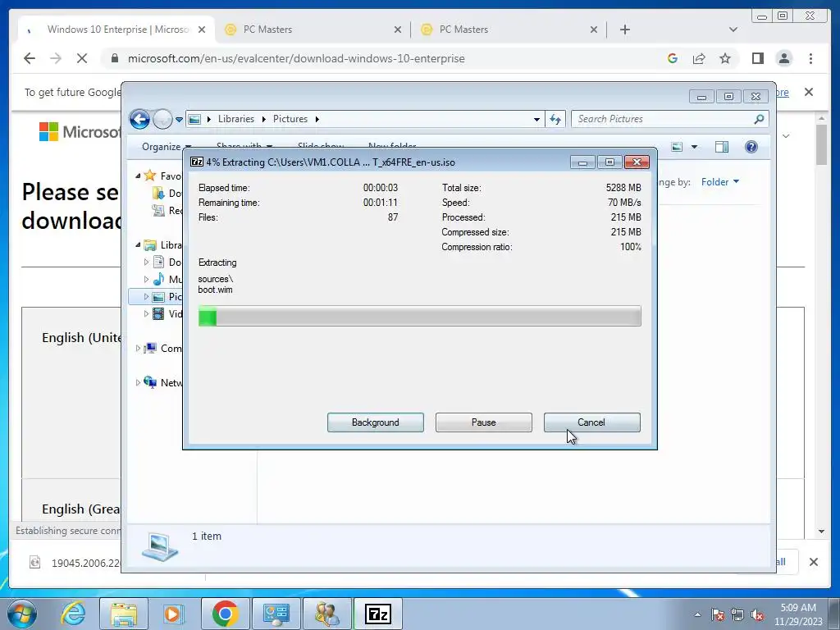Click the taskbar clock 5:09 AM
This screenshot has height=630, width=840.
point(798,608)
